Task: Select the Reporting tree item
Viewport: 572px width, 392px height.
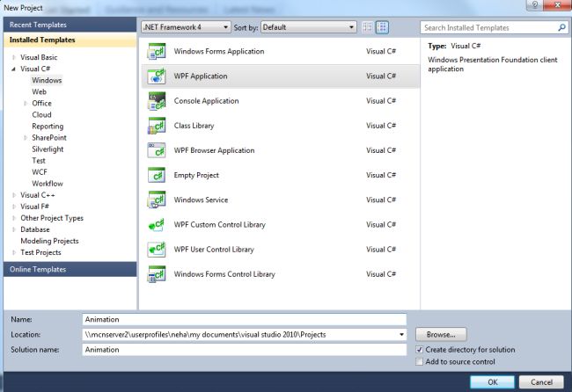Action: coord(48,127)
